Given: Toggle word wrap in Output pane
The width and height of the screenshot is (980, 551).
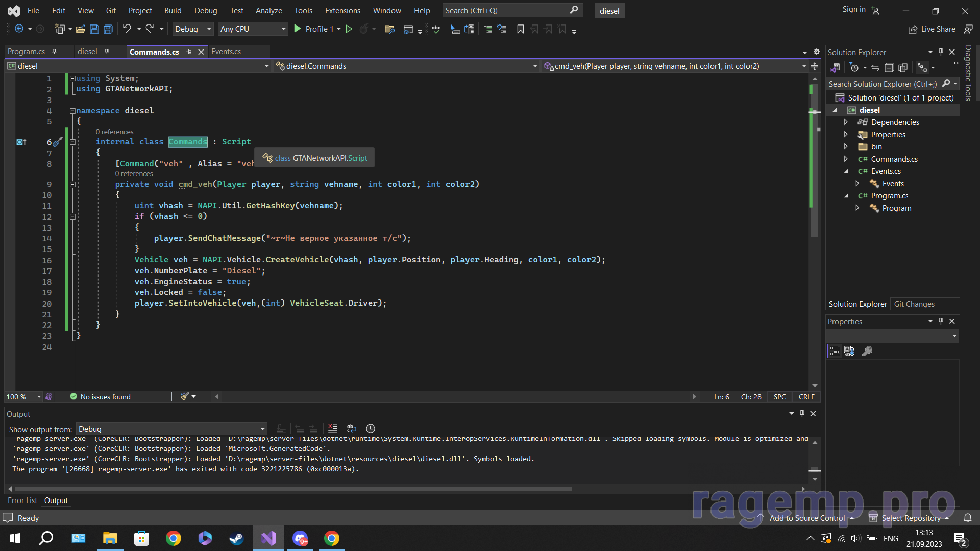Looking at the screenshot, I should [x=352, y=429].
